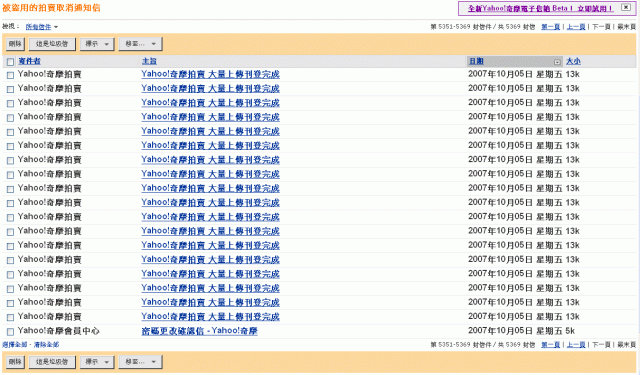Open the 標示 dropdown in top toolbar
The height and width of the screenshot is (375, 640).
pyautogui.click(x=97, y=44)
